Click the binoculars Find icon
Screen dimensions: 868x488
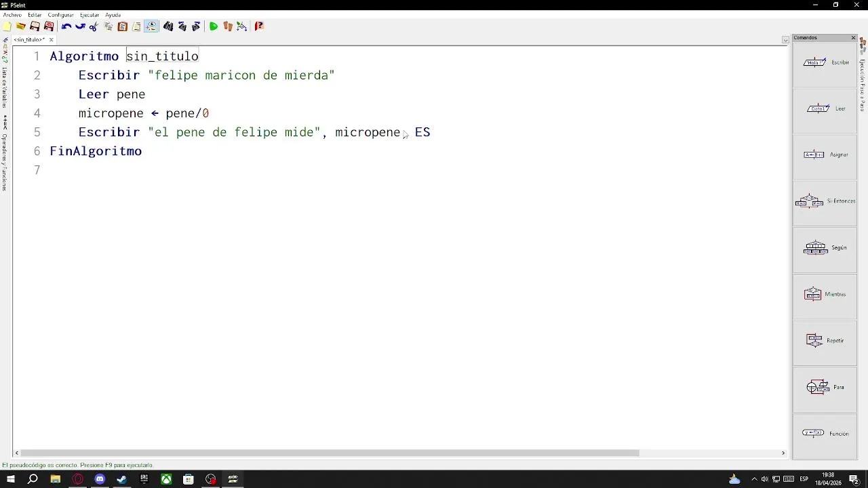tap(168, 26)
